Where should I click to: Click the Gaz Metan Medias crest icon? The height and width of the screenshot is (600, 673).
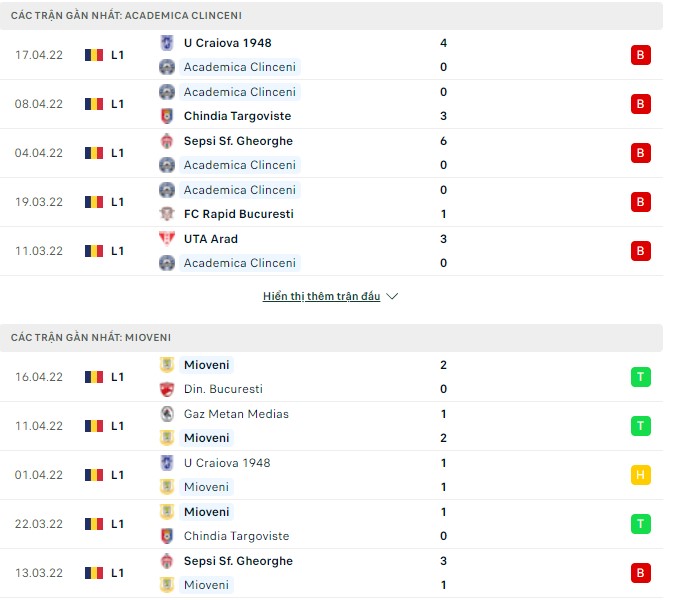pos(167,414)
